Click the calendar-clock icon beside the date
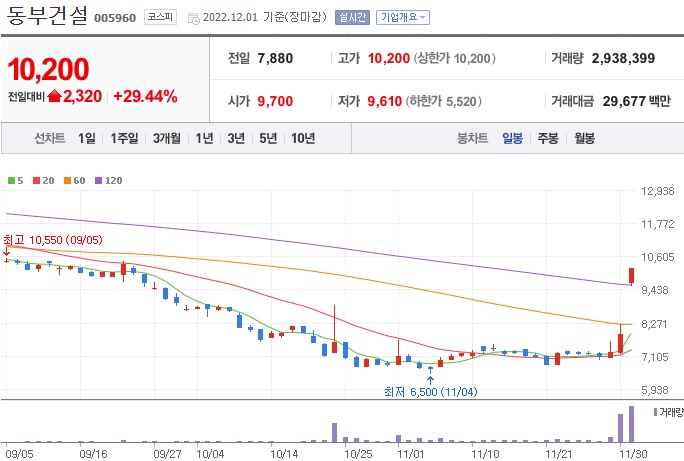The width and height of the screenshot is (684, 461). (x=193, y=18)
